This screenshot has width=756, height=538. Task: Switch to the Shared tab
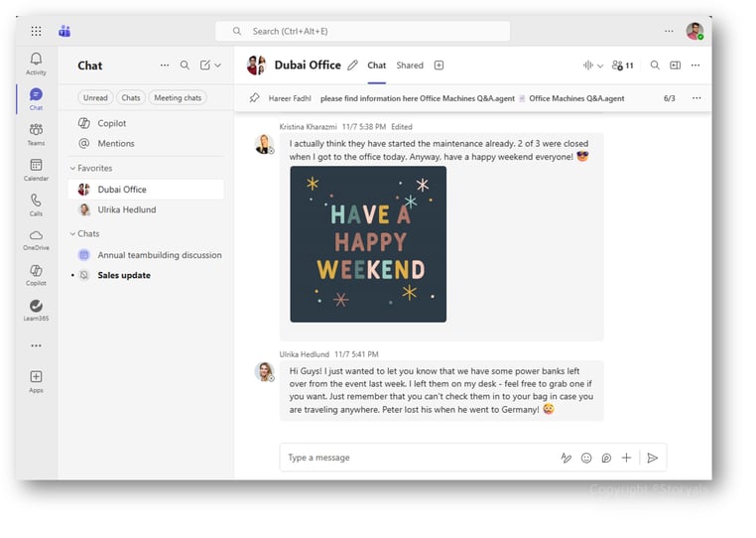tap(410, 66)
